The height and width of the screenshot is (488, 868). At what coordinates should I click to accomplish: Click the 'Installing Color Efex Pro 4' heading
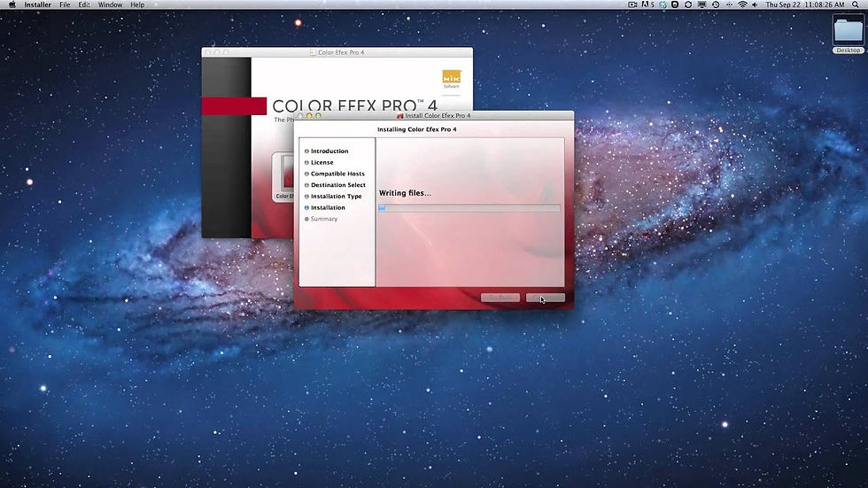[x=417, y=129]
